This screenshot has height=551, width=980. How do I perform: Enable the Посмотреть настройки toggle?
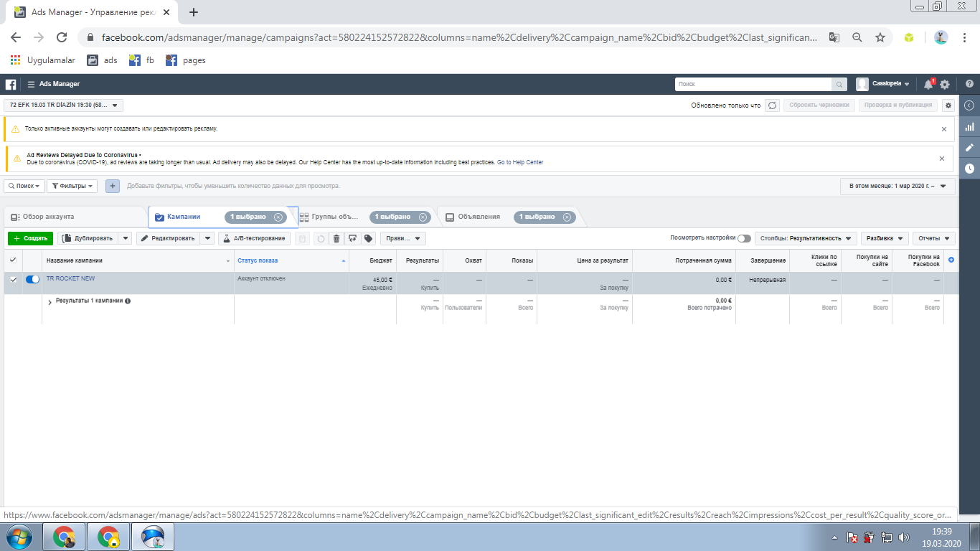coord(744,238)
